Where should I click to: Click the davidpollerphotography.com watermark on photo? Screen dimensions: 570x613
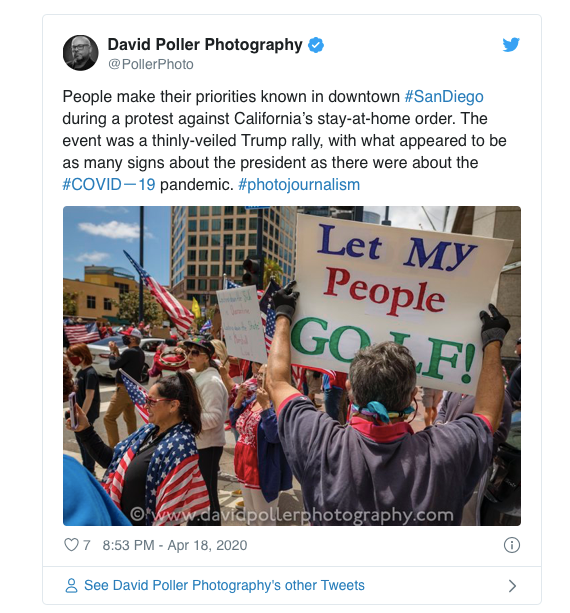point(292,515)
